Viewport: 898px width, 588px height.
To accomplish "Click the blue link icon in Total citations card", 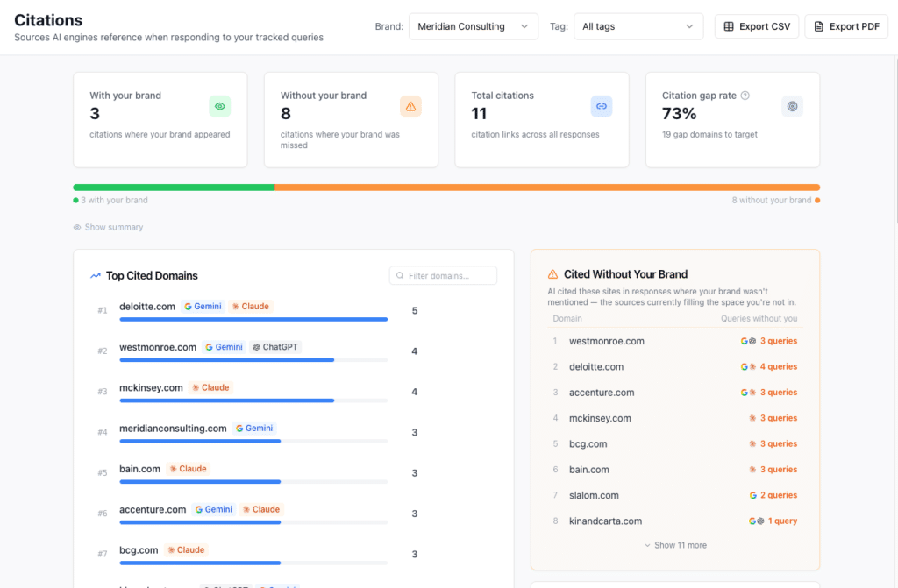I will click(602, 107).
